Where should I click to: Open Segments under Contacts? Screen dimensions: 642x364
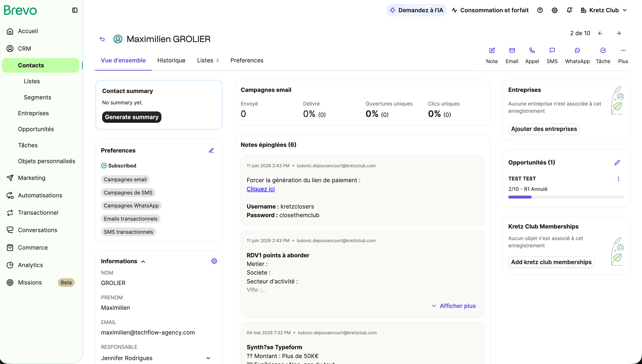37,97
